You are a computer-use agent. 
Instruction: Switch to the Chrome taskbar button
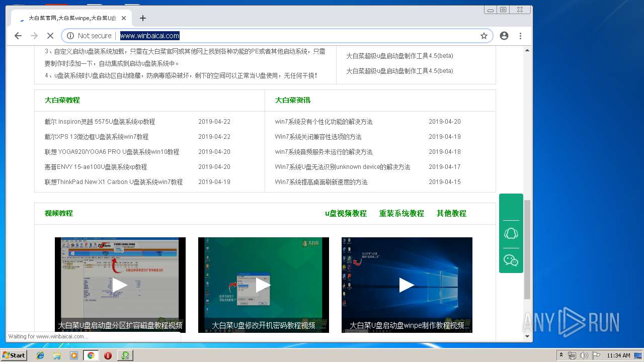coord(91,355)
